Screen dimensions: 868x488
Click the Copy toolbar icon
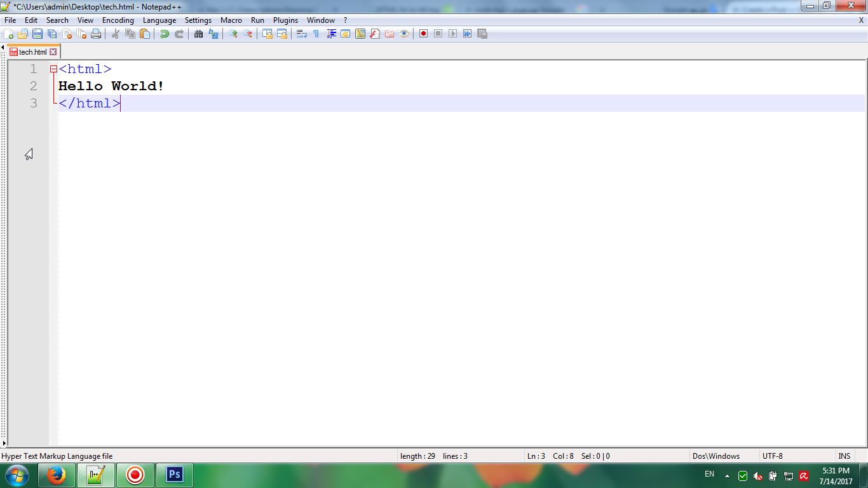tap(130, 34)
